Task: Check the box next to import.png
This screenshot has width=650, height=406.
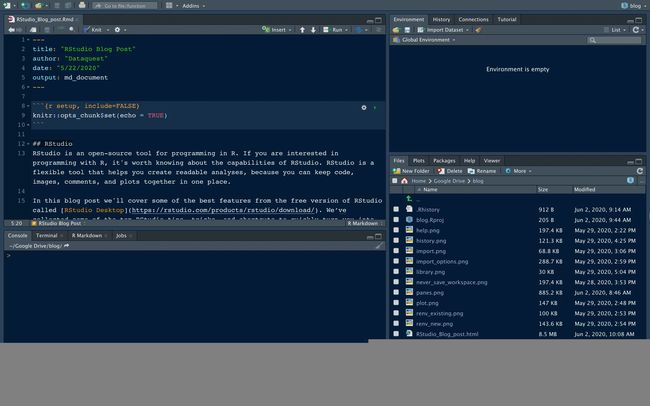Action: click(x=396, y=251)
